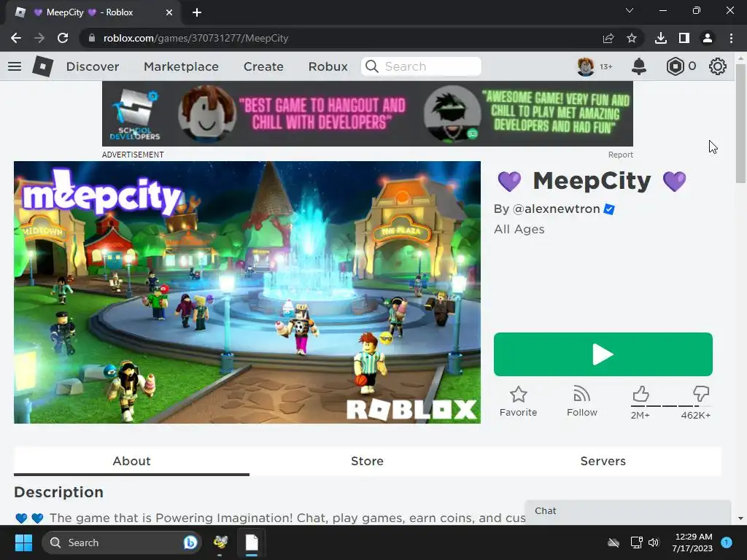Click the page vertical scrollbar thumb
747x560 pixels.
coord(740,122)
